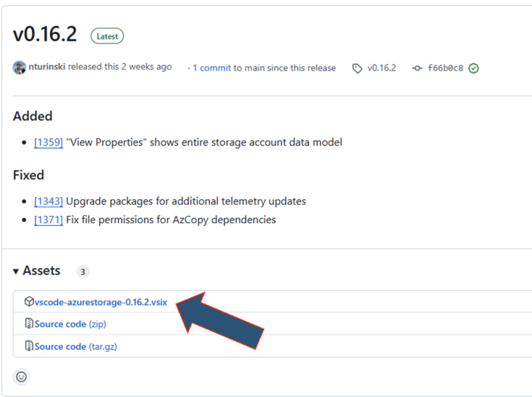Collapse the Assets section triangle
532x397 pixels.
[x=16, y=272]
